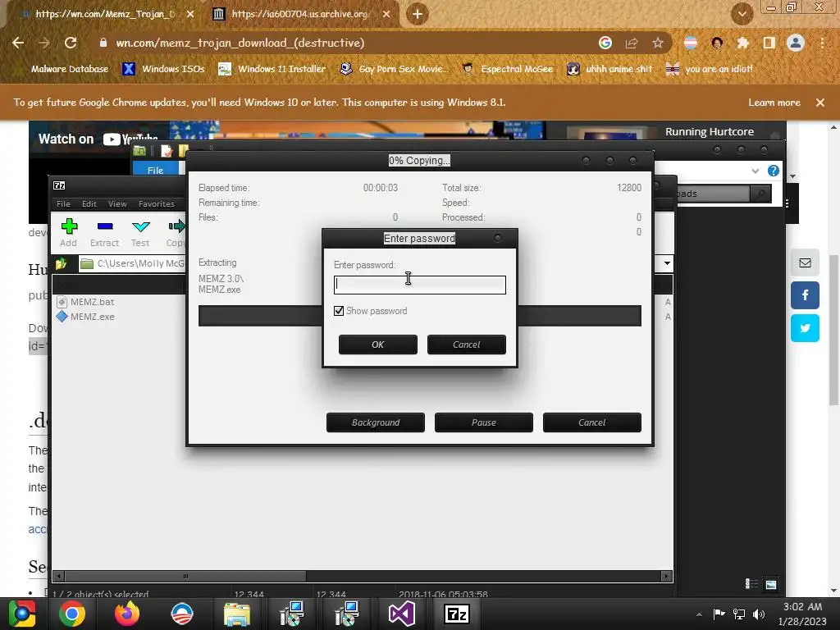Share page on Facebook
This screenshot has width=840, height=630.
point(805,295)
